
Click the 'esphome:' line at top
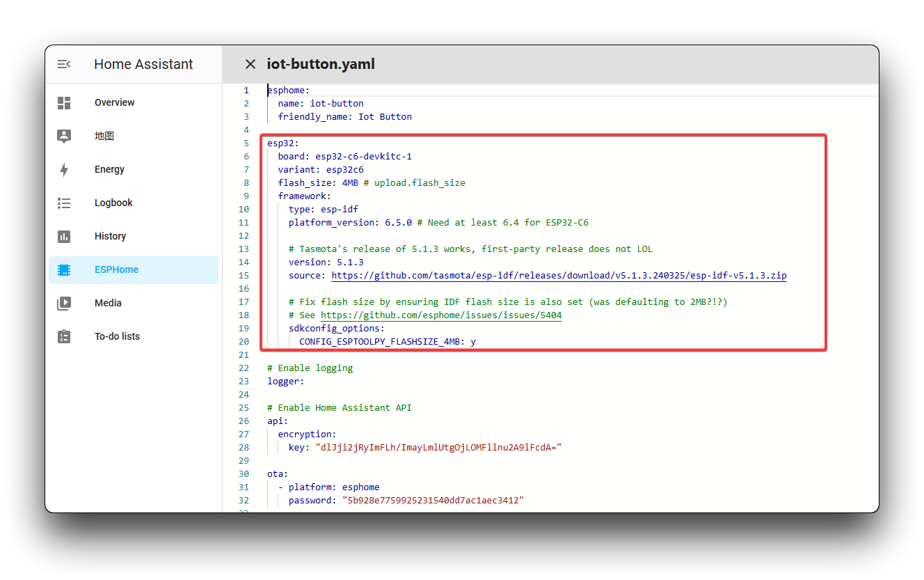click(x=289, y=90)
